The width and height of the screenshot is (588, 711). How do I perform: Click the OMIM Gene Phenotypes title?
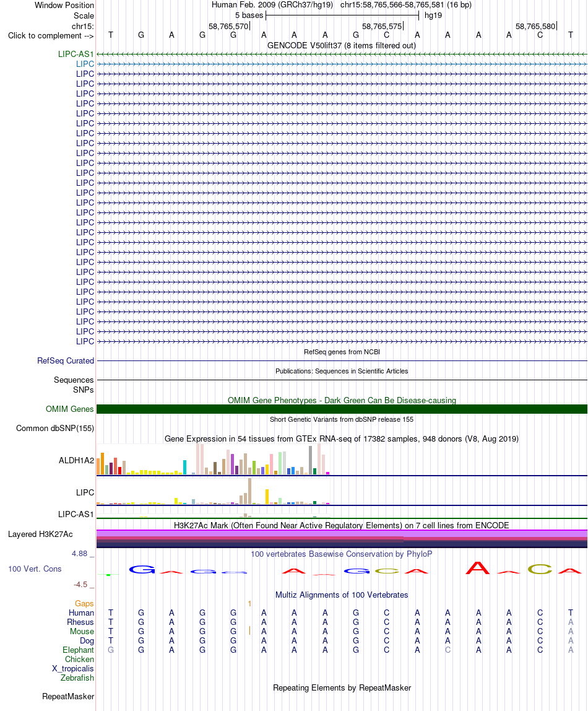pyautogui.click(x=342, y=400)
